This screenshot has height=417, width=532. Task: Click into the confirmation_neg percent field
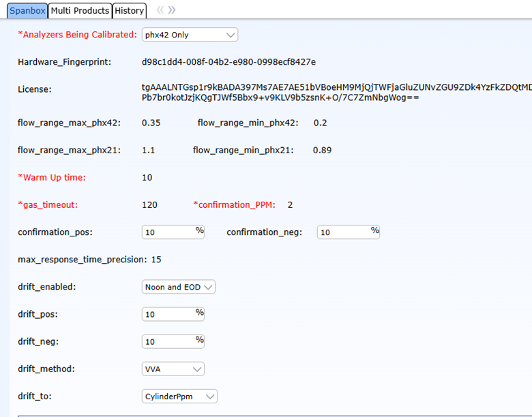tap(344, 232)
